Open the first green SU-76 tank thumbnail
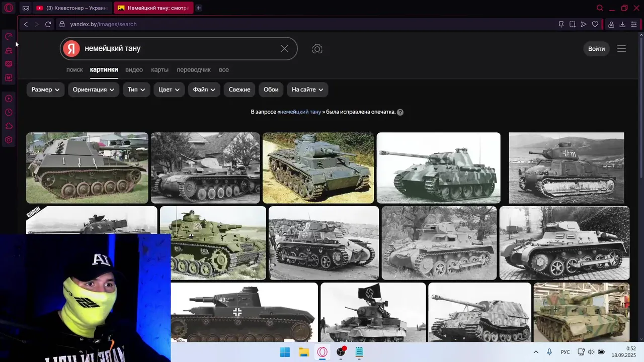The width and height of the screenshot is (644, 362). (87, 168)
